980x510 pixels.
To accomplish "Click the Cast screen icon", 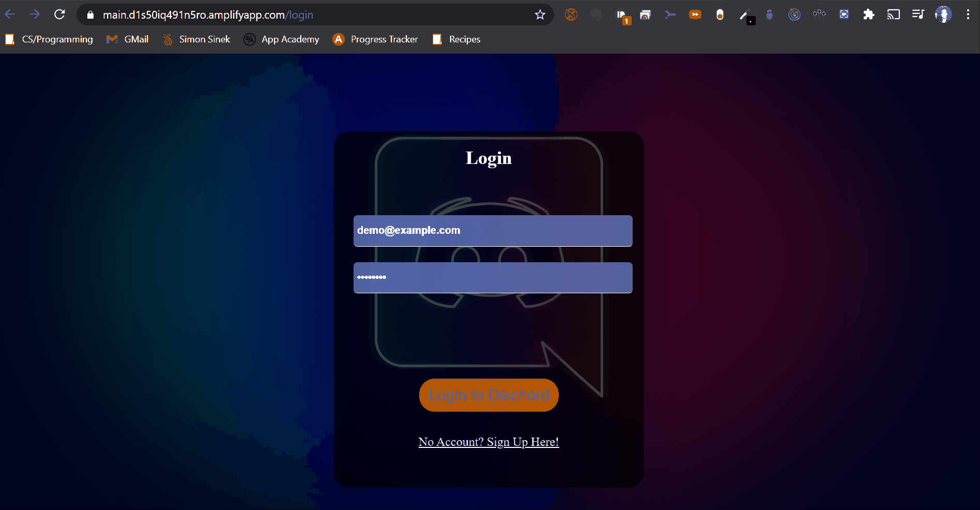I will point(893,14).
